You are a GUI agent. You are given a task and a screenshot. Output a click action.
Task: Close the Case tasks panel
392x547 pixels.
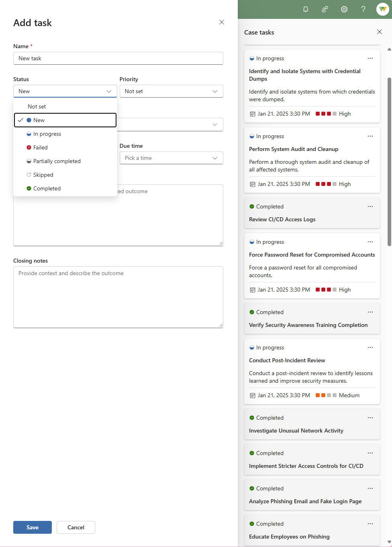click(379, 32)
